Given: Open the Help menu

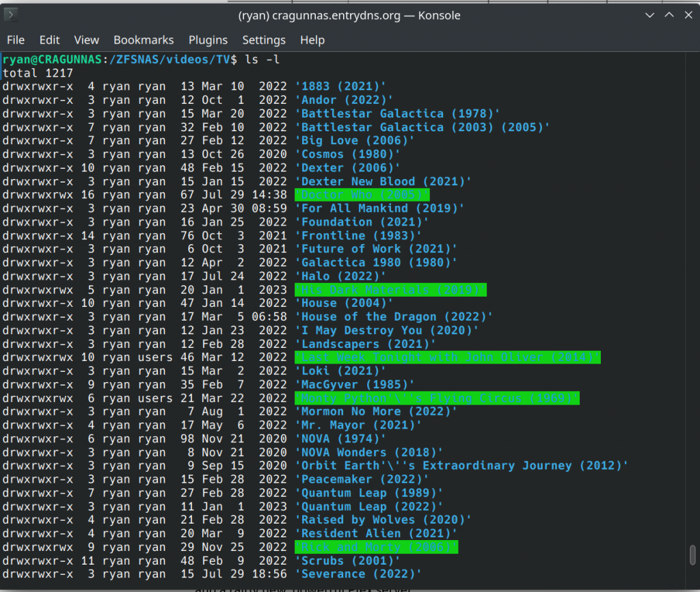Looking at the screenshot, I should tap(312, 40).
